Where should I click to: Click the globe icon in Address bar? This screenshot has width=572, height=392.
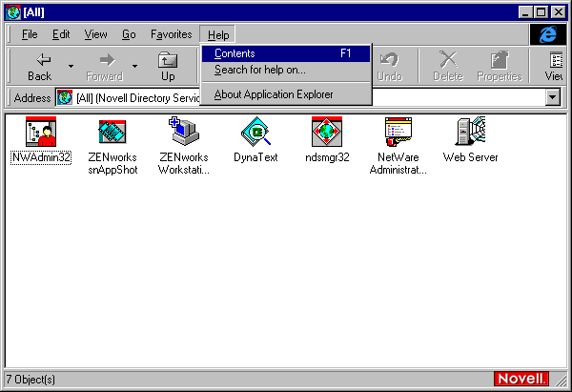click(65, 97)
